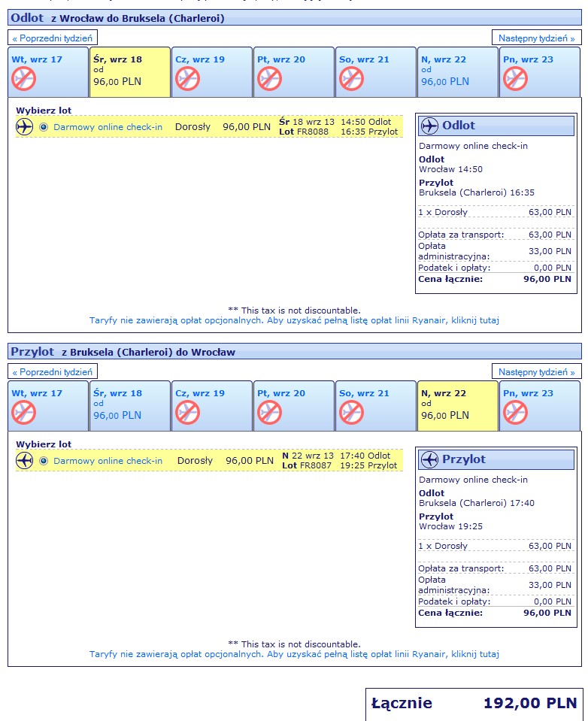Click no-flight icon on outbound So, wrz 21
Viewport: 588px width, 721px height.
(351, 79)
